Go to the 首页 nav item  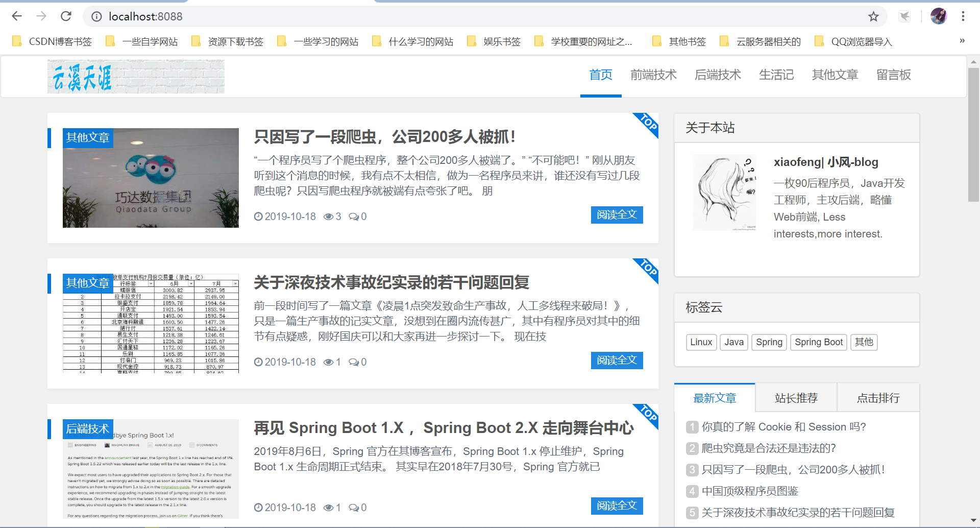pyautogui.click(x=601, y=75)
